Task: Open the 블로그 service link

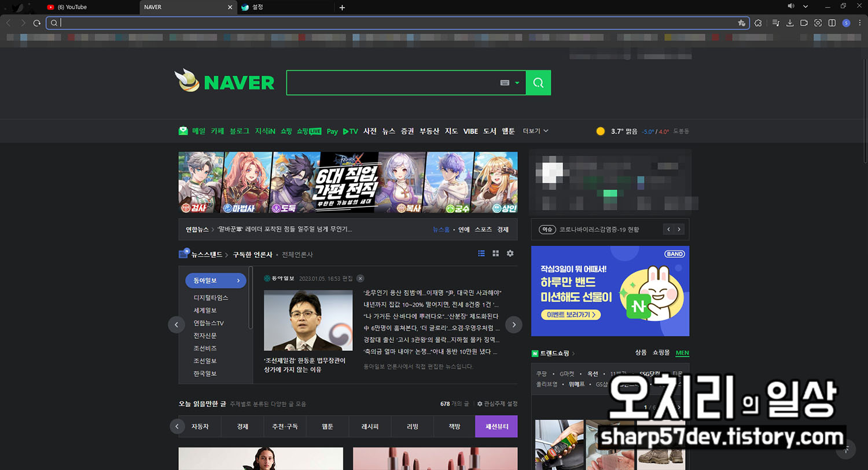Action: tap(239, 131)
